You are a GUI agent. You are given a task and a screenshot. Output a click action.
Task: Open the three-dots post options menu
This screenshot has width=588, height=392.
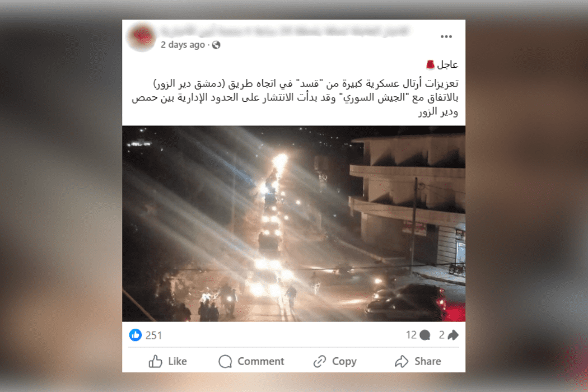446,36
